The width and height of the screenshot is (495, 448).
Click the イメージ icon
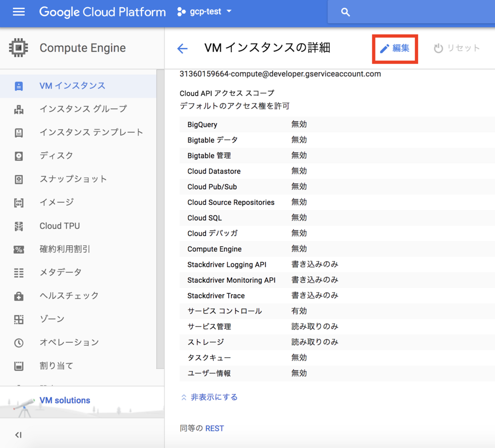pyautogui.click(x=19, y=202)
